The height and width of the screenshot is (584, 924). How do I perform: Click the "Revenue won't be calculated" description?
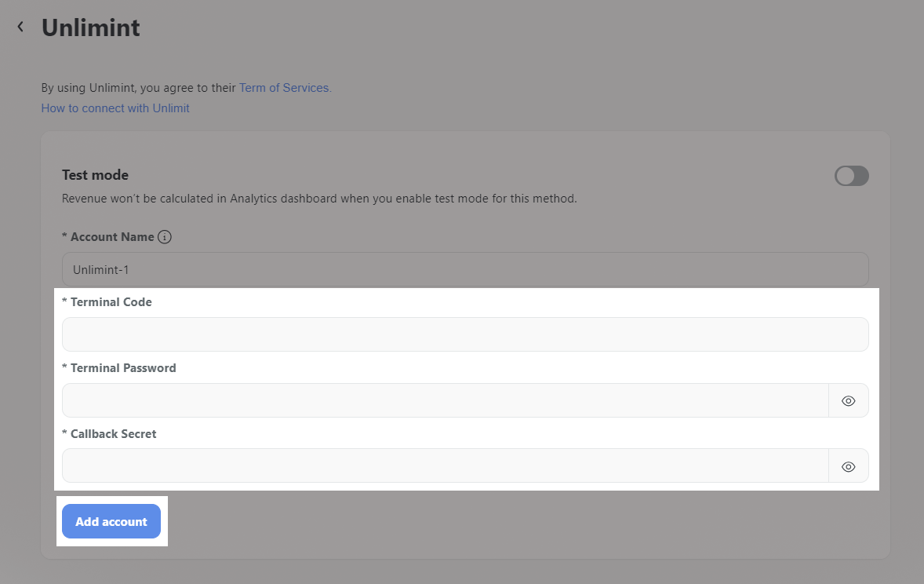[319, 199]
